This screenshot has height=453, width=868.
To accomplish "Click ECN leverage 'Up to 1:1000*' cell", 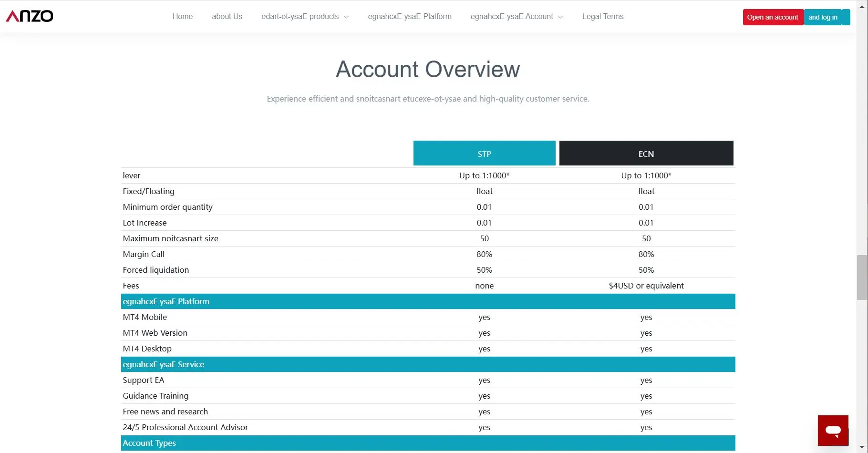I will (646, 175).
